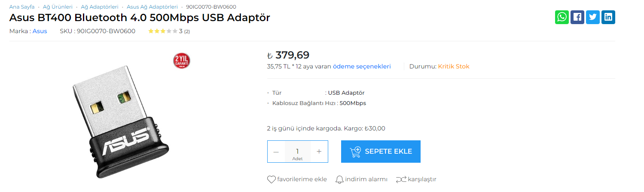Navigate to Ağ Adaptörleri breadcrumb
The height and width of the screenshot is (192, 644).
tap(99, 7)
